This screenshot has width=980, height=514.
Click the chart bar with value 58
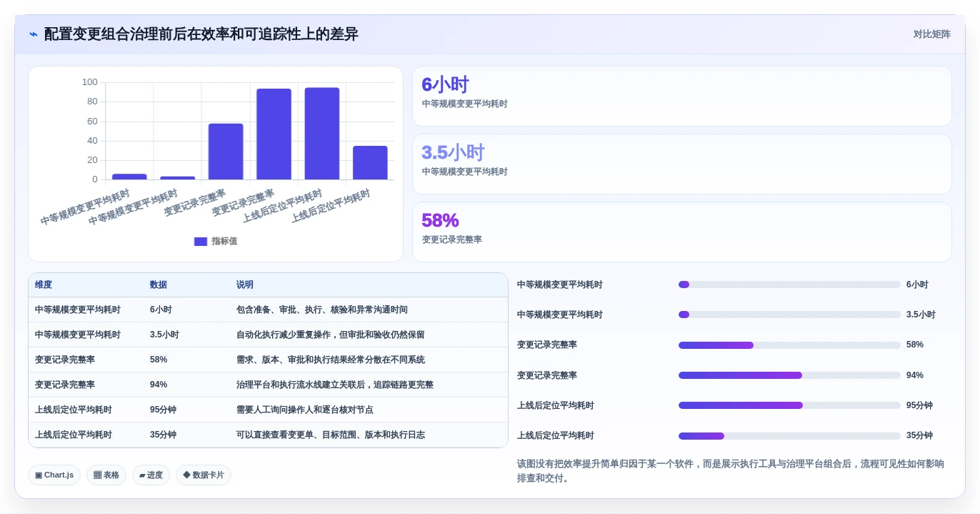point(226,152)
